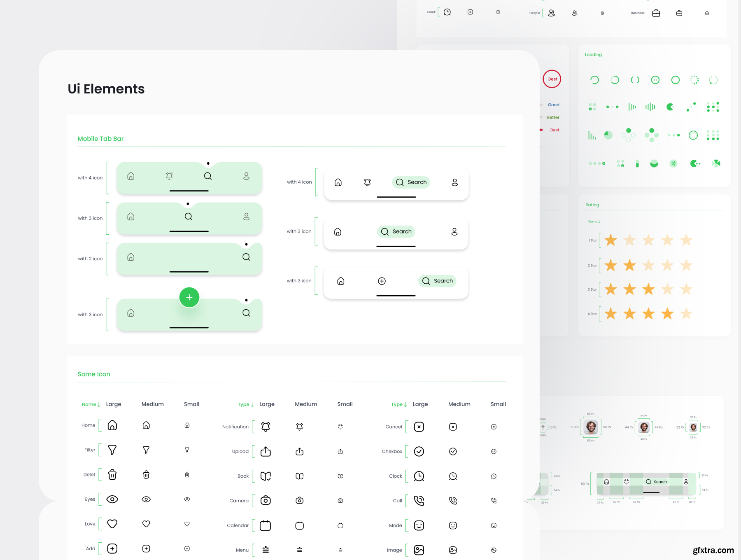Toggle the medium Chekbox checkmark icon
The width and height of the screenshot is (741, 560).
tap(453, 451)
